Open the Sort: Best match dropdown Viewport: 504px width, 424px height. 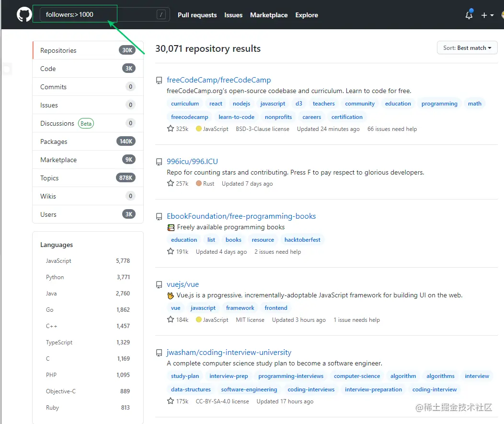coord(467,48)
